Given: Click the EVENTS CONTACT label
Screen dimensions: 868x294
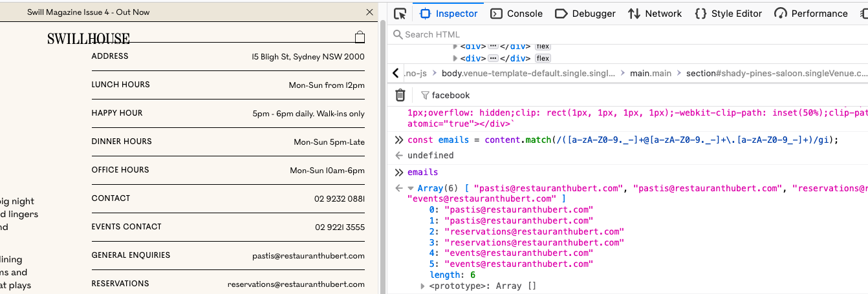Looking at the screenshot, I should click(x=127, y=227).
